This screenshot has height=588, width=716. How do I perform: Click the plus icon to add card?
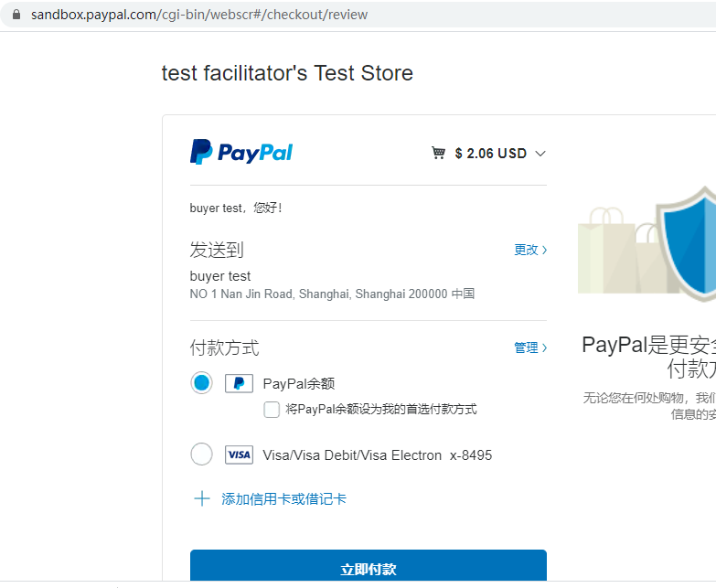pos(202,498)
